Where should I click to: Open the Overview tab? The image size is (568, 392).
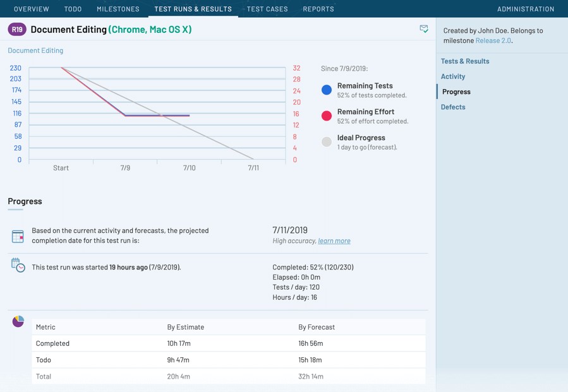[x=32, y=9]
